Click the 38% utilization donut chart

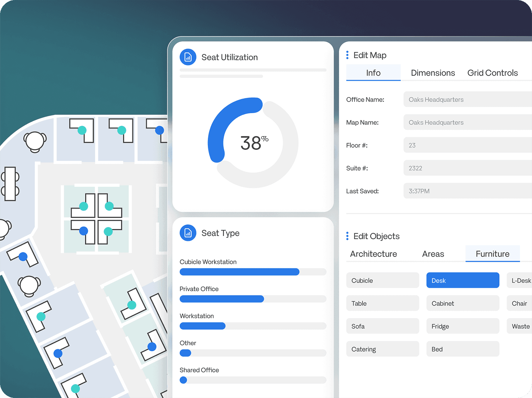point(253,142)
